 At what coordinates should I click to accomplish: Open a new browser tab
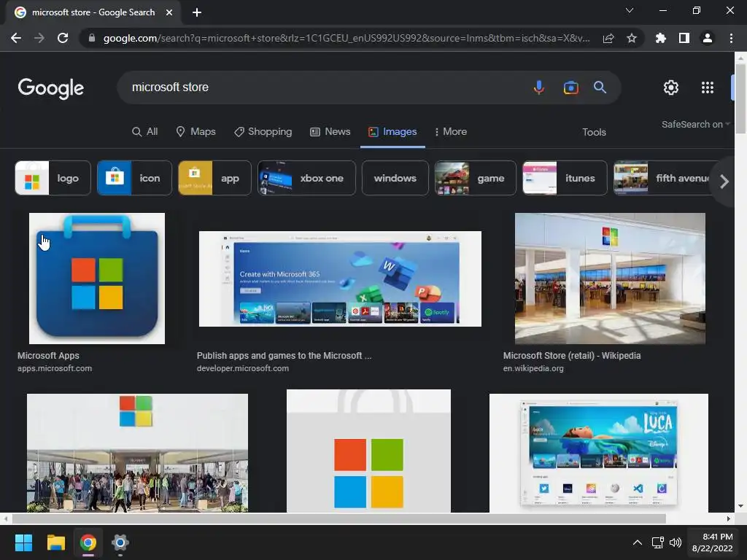[x=197, y=12]
